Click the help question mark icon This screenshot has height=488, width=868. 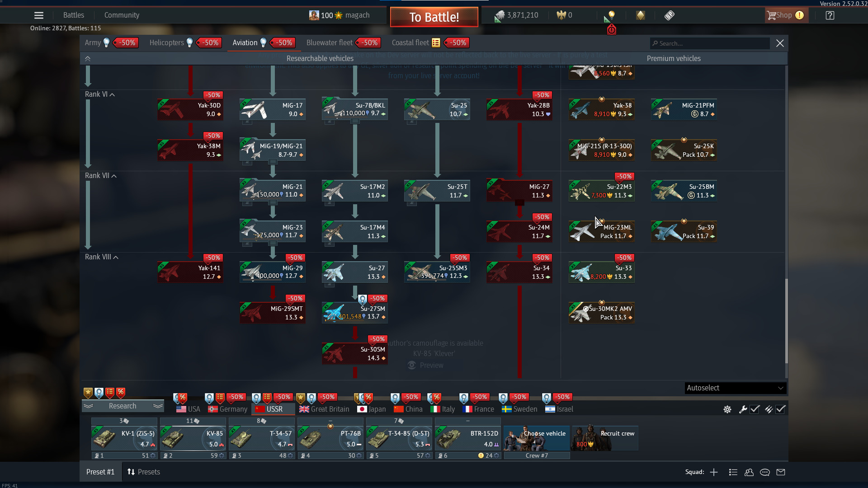pos(830,15)
